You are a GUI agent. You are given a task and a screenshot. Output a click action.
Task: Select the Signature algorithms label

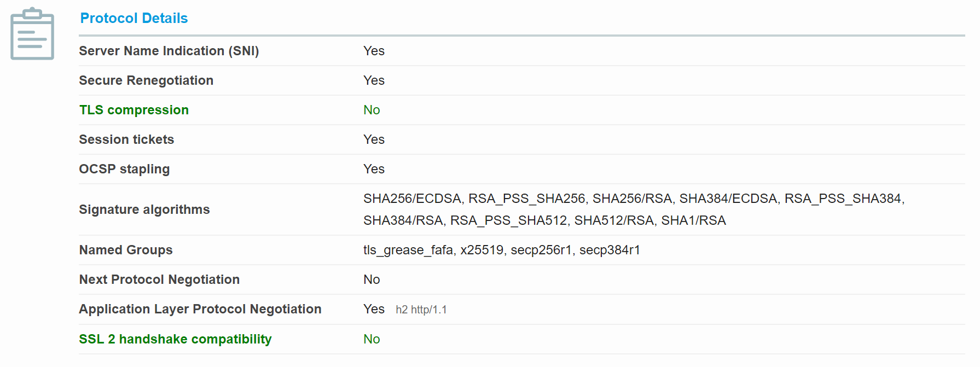coord(144,209)
